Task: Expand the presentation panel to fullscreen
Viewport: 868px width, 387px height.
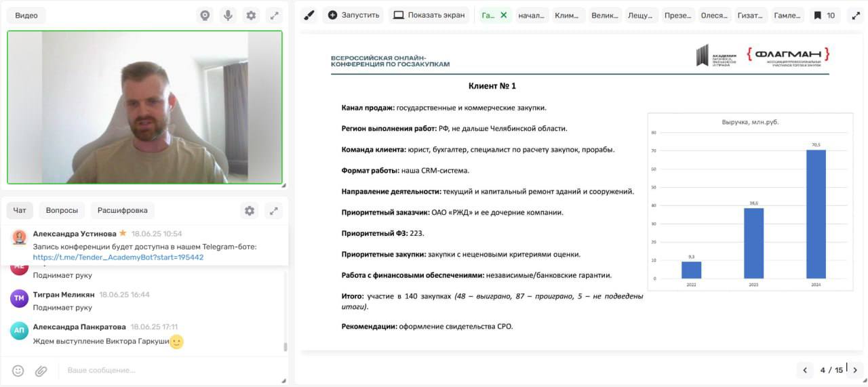Action: point(856,15)
